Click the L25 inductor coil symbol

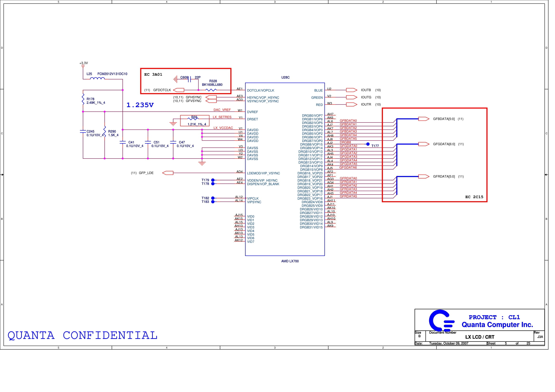point(98,78)
